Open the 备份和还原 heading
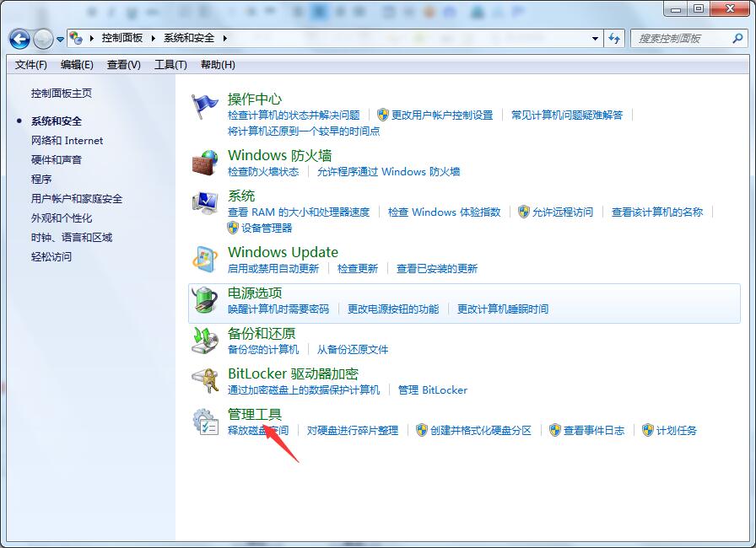The width and height of the screenshot is (756, 548). pos(262,333)
